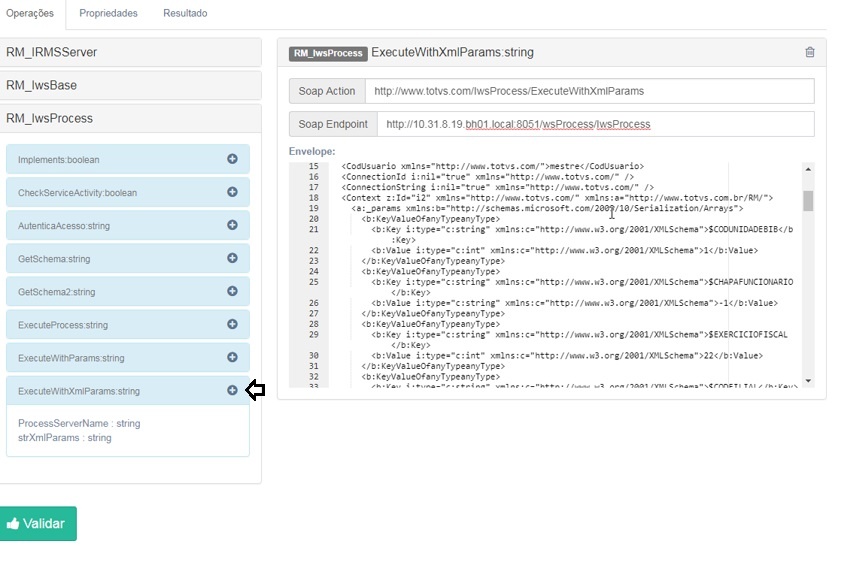Viewport: 865px width, 575px height.
Task: Click the envelope scrollbar down arrow
Action: (808, 381)
